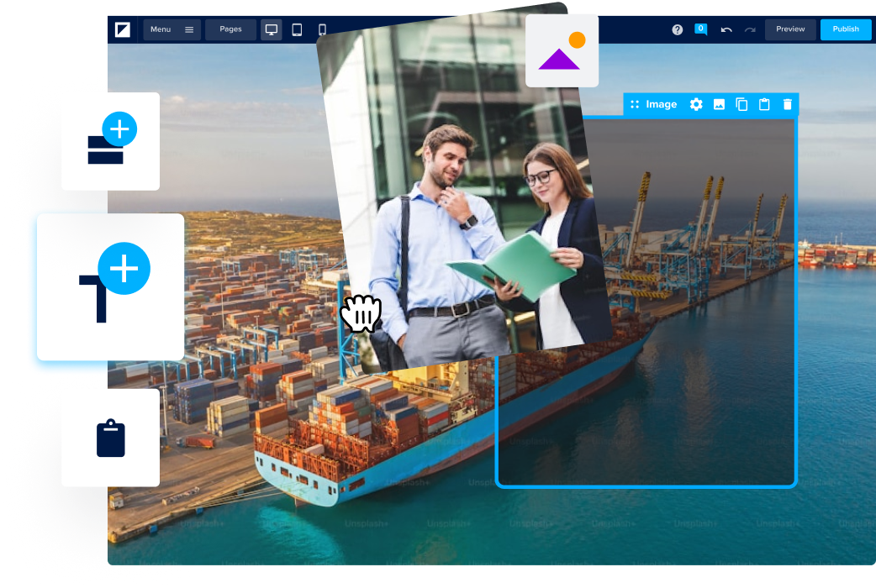Viewport: 876px width, 588px height.
Task: Click the add section tile
Action: click(x=110, y=141)
